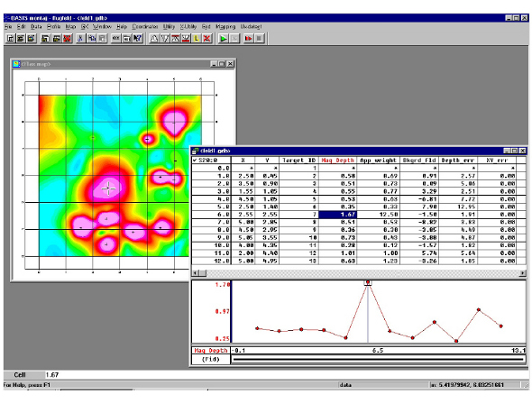This screenshot has width=532, height=413.
Task: Click the scissors cut icon in toolbar
Action: 80,39
